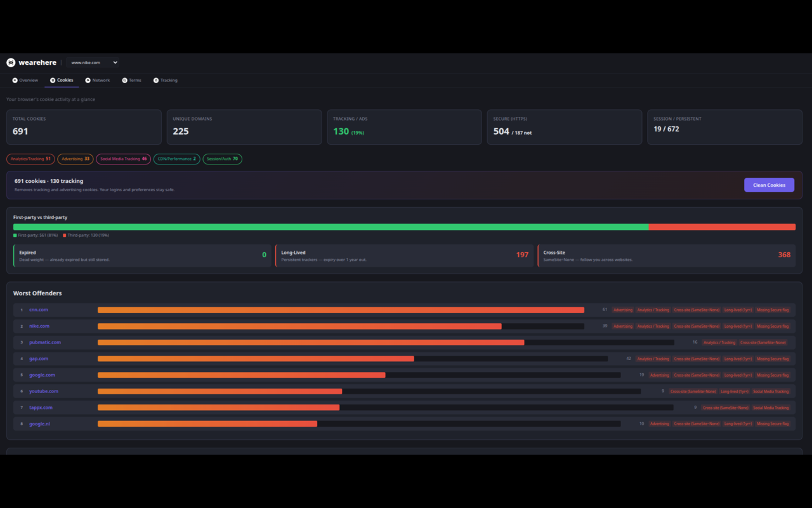Click the Total Cookies 691 card
Viewport: 812px width, 508px height.
point(84,127)
